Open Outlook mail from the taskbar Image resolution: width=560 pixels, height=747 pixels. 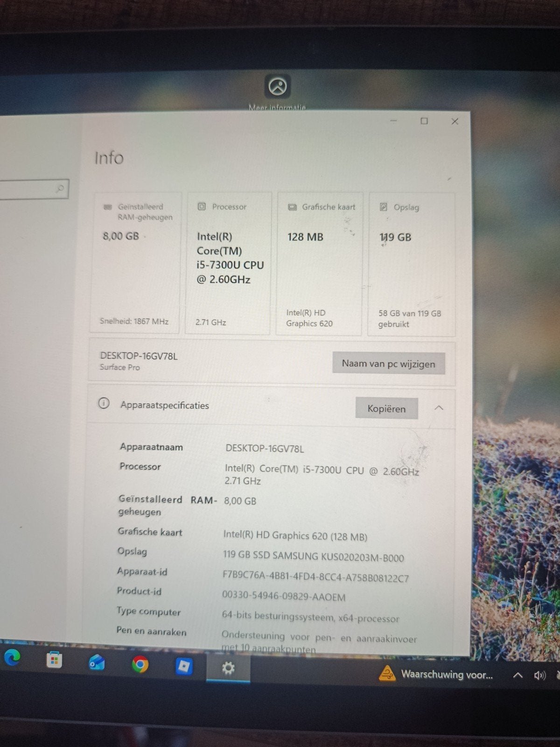97,662
